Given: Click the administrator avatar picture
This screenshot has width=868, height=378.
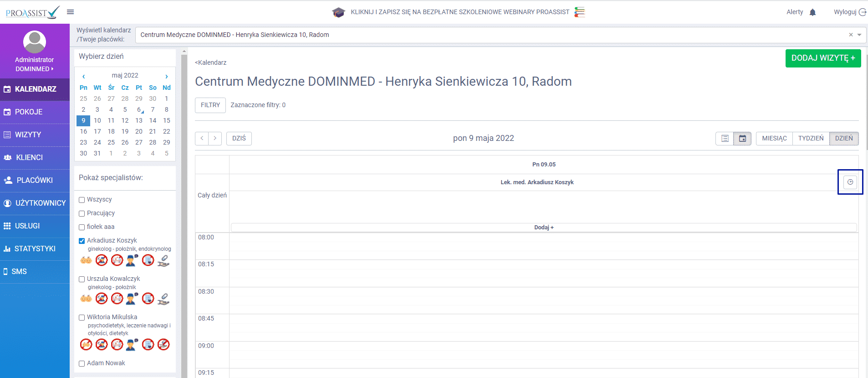Looking at the screenshot, I should coord(35,42).
